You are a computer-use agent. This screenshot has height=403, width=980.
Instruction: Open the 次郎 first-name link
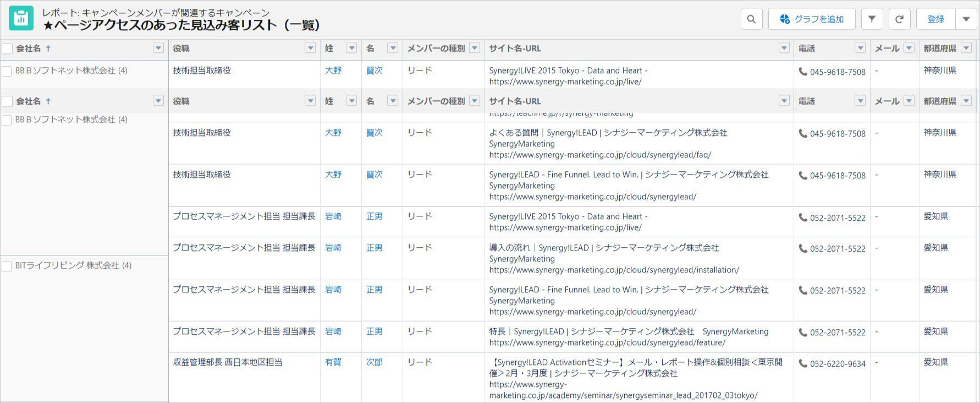tap(375, 362)
